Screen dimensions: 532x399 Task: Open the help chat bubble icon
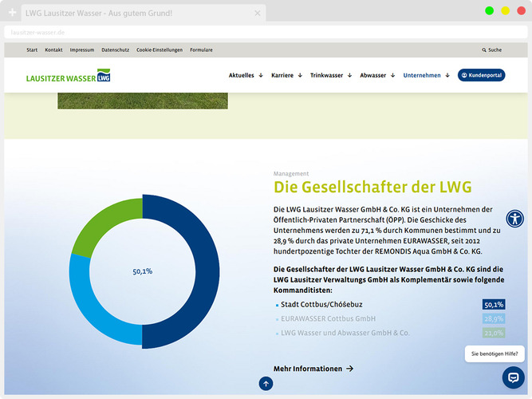point(513,377)
